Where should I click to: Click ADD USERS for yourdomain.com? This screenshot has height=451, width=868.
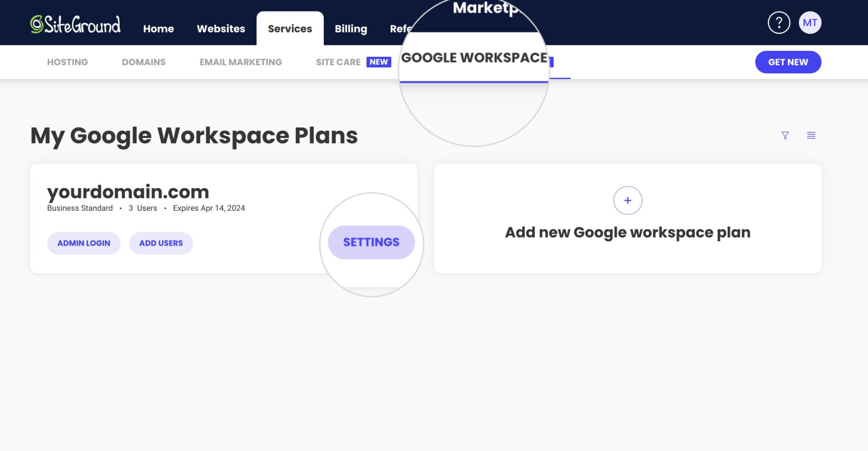(x=161, y=243)
